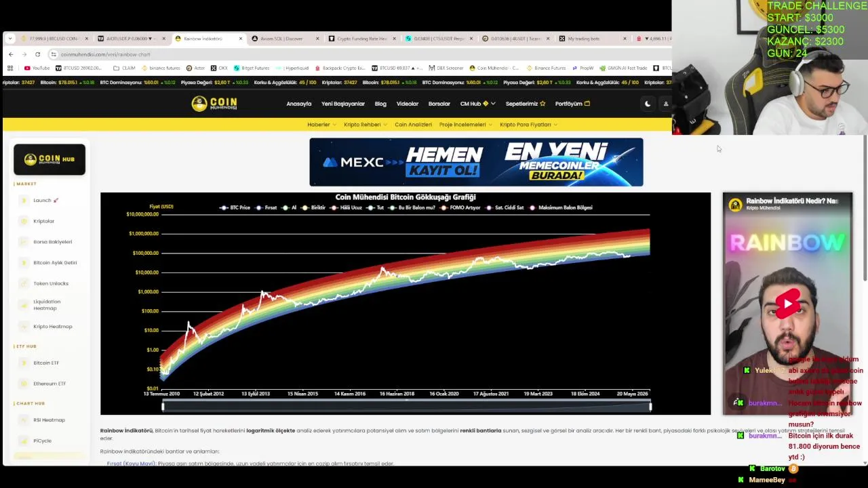Open the YouTube bookmark
Screen dimensions: 868x488
click(37, 68)
